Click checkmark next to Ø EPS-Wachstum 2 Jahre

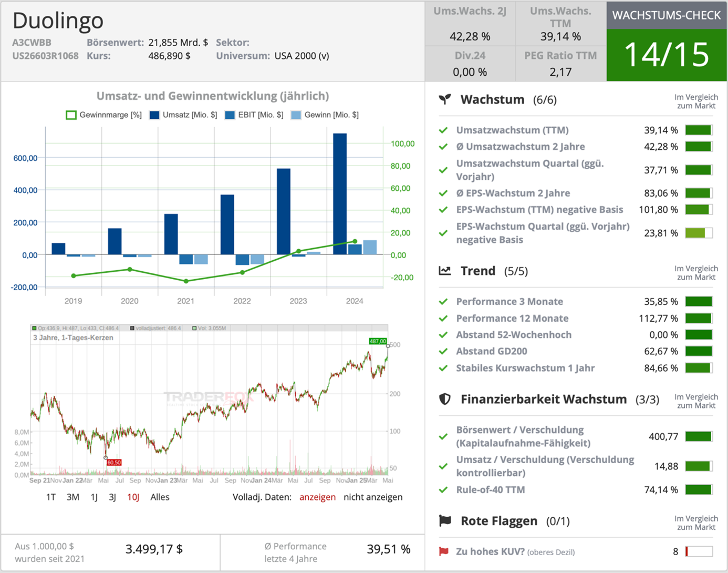(x=443, y=193)
